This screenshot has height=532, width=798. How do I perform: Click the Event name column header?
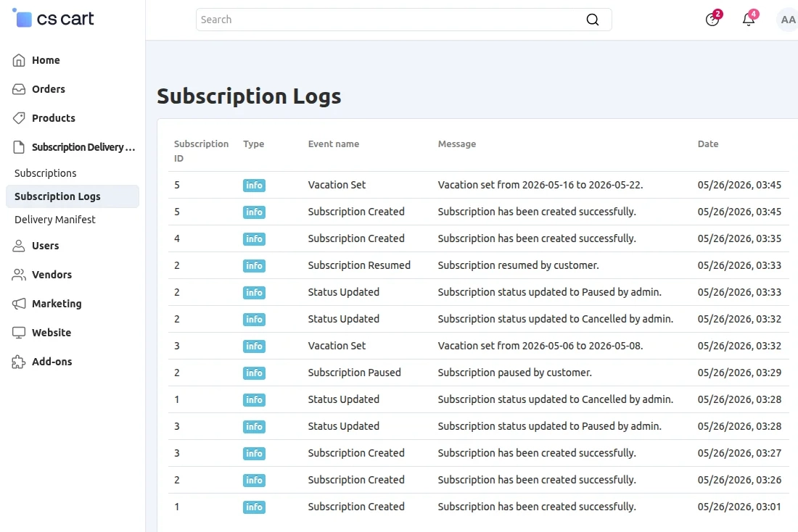(334, 144)
